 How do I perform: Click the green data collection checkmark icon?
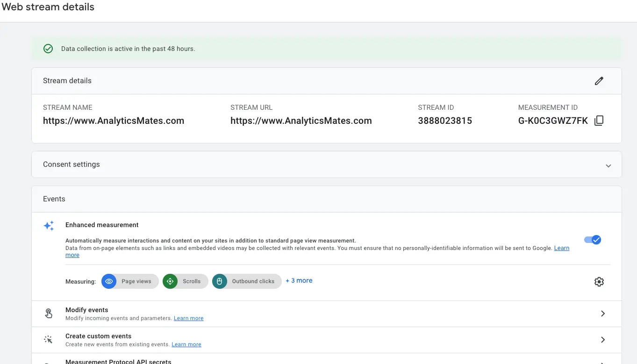48,48
